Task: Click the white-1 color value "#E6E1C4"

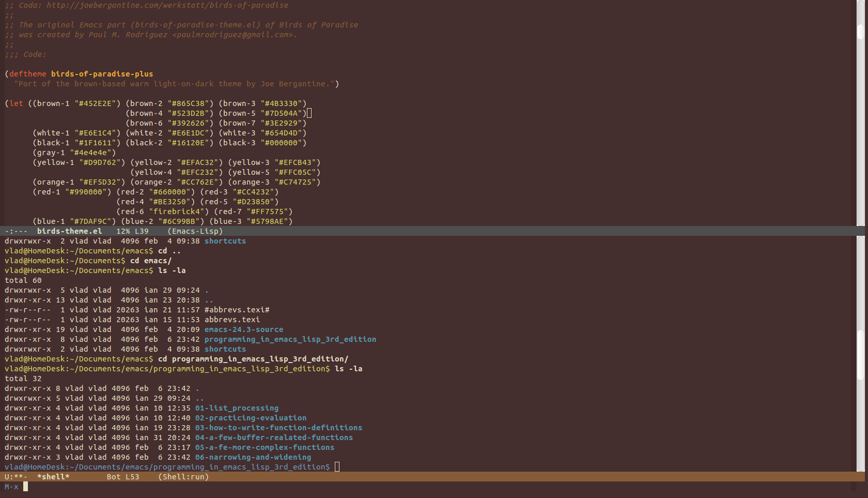Action: [x=98, y=133]
